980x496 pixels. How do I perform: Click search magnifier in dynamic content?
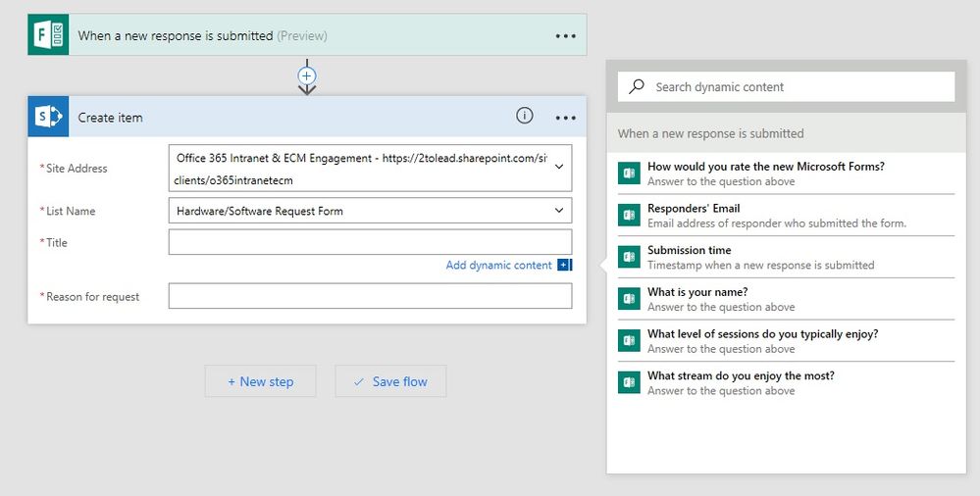637,86
